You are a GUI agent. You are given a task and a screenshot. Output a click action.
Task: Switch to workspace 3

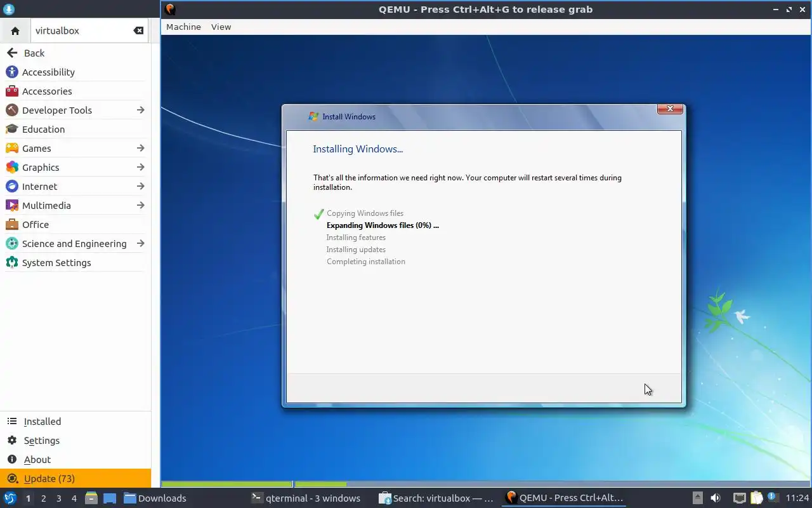[58, 498]
